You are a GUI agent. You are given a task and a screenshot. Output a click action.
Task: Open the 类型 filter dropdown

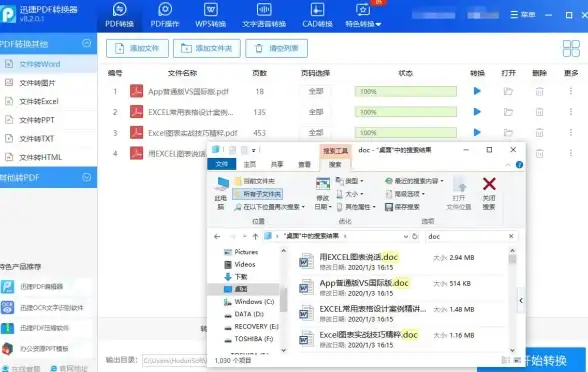click(x=350, y=181)
